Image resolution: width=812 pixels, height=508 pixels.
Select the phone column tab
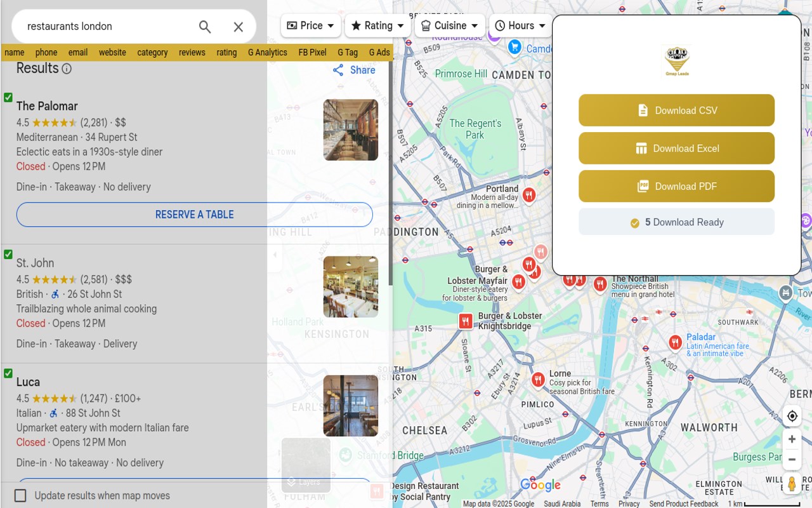point(46,53)
